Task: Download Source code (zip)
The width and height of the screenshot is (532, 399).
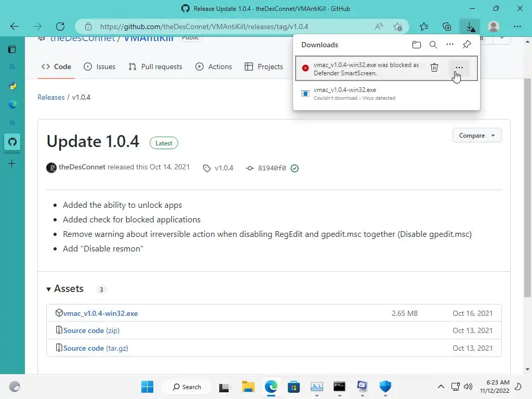Action: [91, 330]
